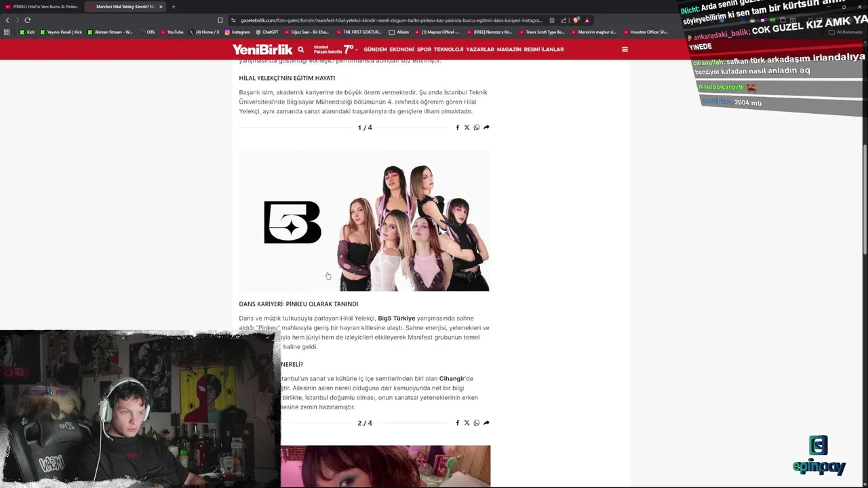868x488 pixels.
Task: Open the ikinsan Stream bookmark
Action: (x=111, y=32)
